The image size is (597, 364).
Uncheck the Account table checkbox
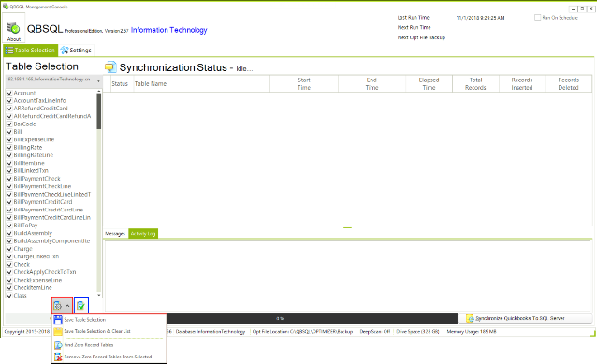(x=9, y=93)
